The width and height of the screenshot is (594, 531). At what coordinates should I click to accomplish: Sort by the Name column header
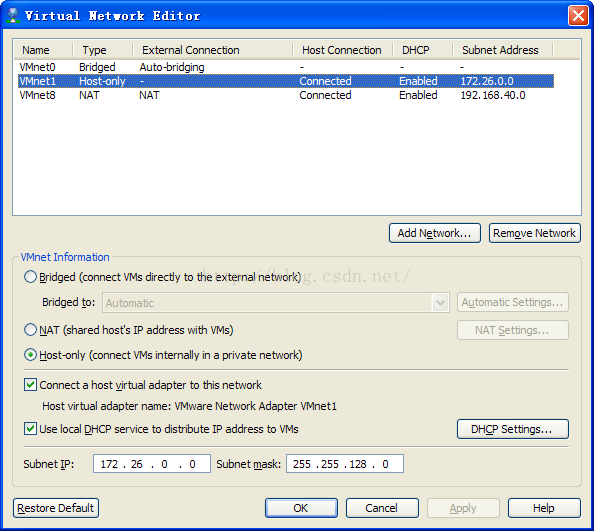[43, 50]
